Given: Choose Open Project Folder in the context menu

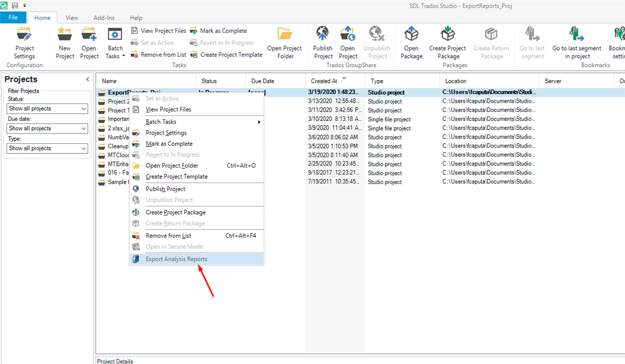Looking at the screenshot, I should 197,166.
